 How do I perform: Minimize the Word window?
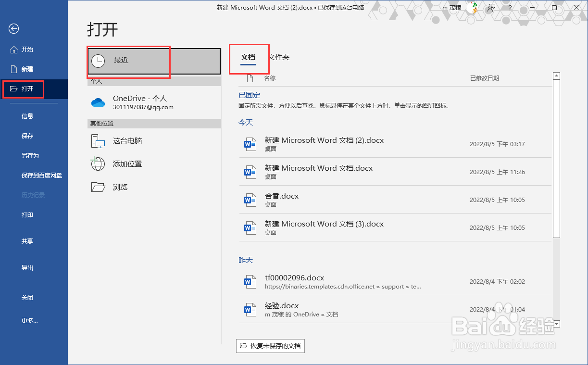(x=532, y=8)
